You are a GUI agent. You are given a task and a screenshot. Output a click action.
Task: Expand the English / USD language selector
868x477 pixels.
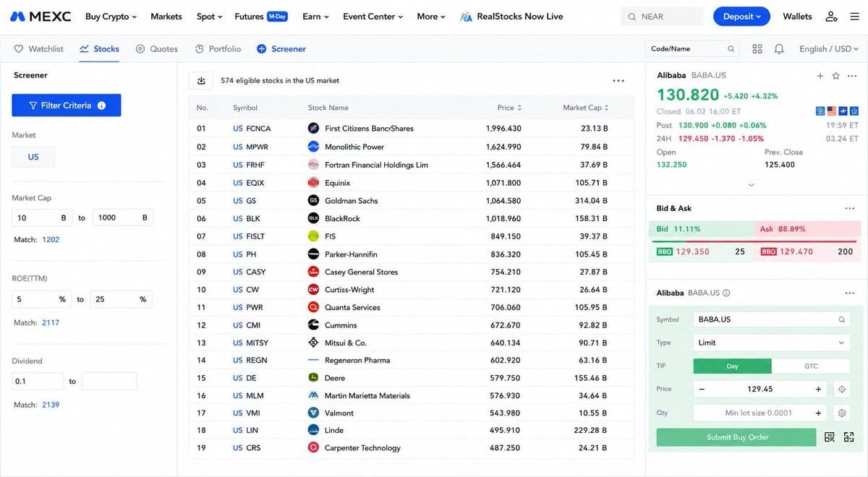pyautogui.click(x=829, y=49)
